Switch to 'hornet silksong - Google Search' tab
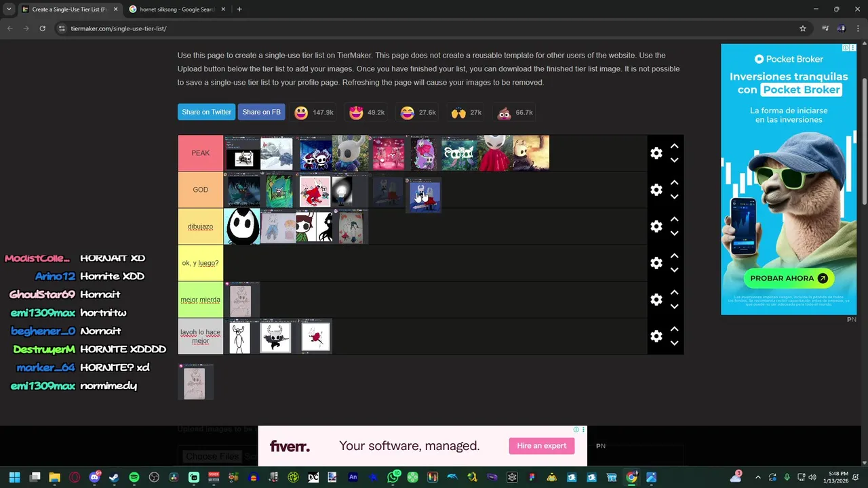Viewport: 868px width, 488px height. (x=176, y=9)
